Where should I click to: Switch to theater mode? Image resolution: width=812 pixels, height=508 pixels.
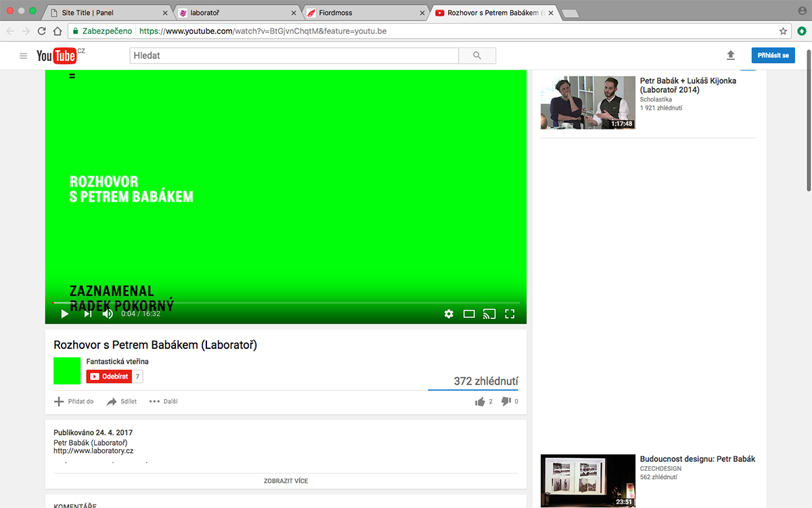click(x=469, y=314)
